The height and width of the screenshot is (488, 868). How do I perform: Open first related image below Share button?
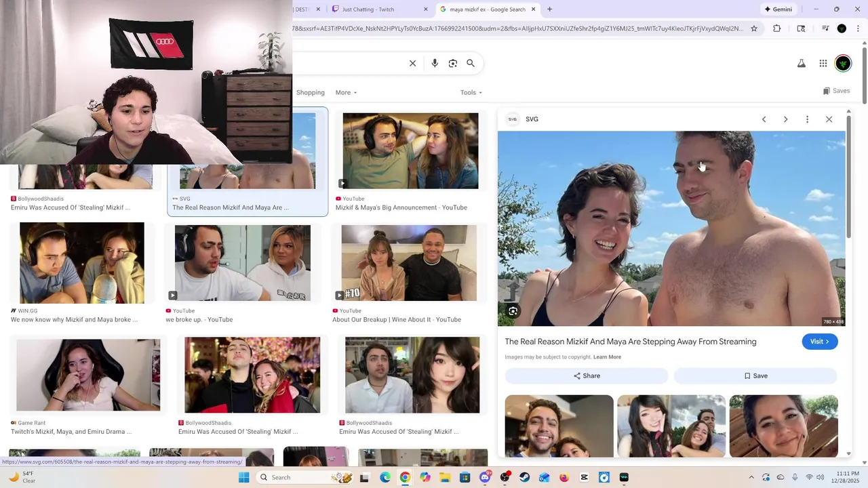coord(559,426)
